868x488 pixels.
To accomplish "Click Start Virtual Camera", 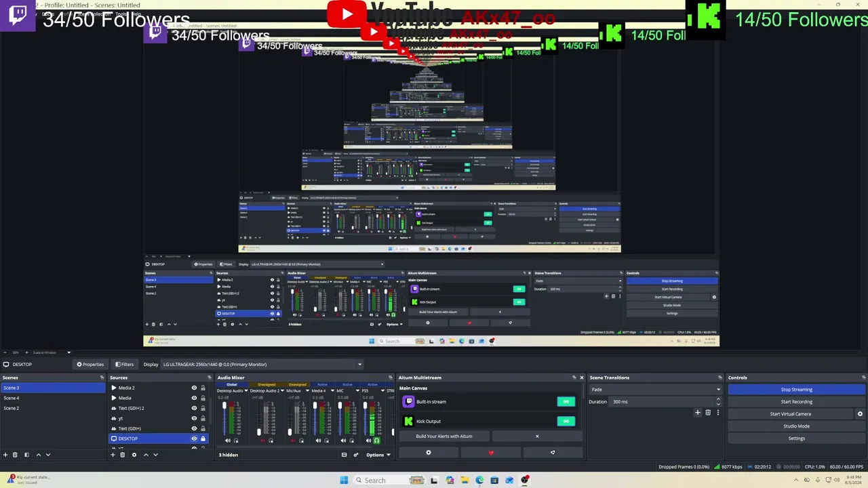I will (790, 414).
